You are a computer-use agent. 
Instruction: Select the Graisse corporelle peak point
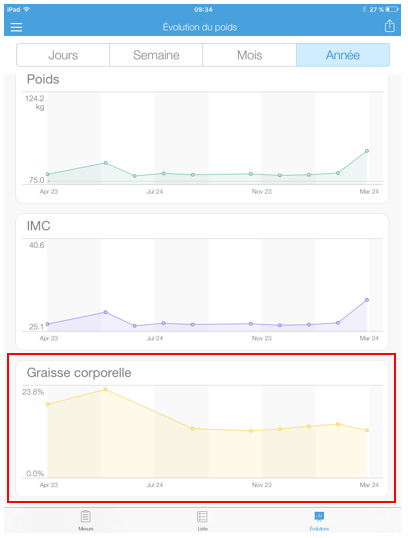point(105,389)
